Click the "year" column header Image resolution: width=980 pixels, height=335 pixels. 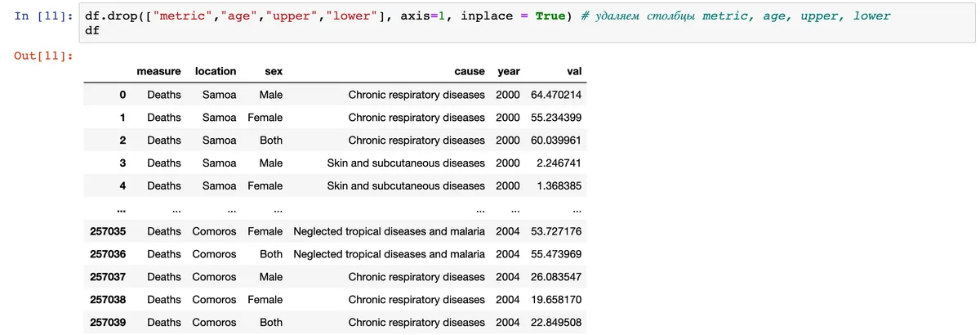508,72
